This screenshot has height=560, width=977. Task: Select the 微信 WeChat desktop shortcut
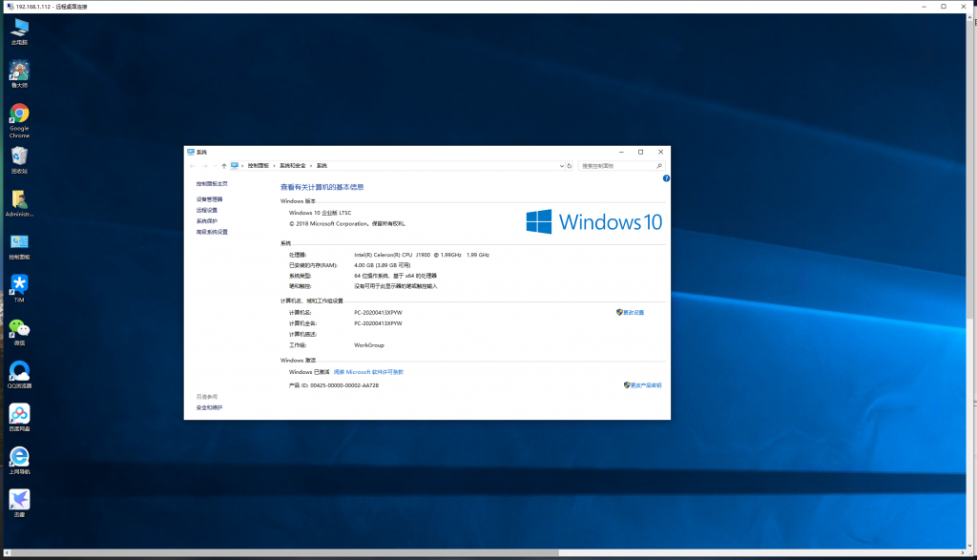click(x=19, y=332)
